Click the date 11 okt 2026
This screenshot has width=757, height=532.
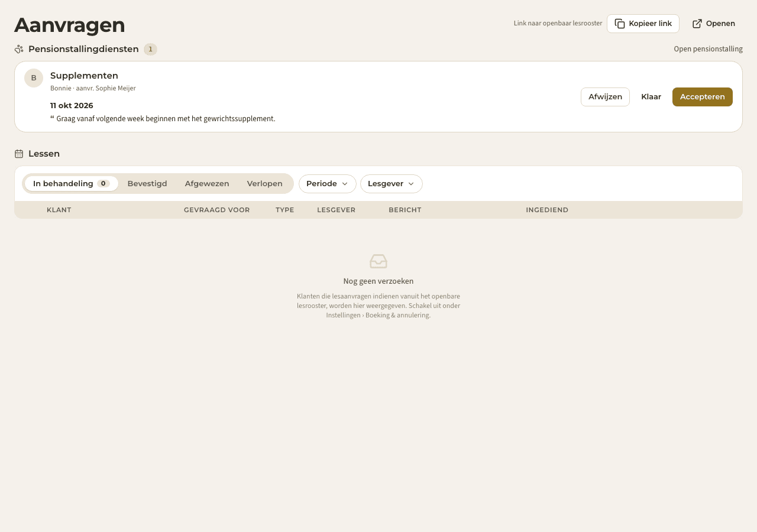point(72,106)
